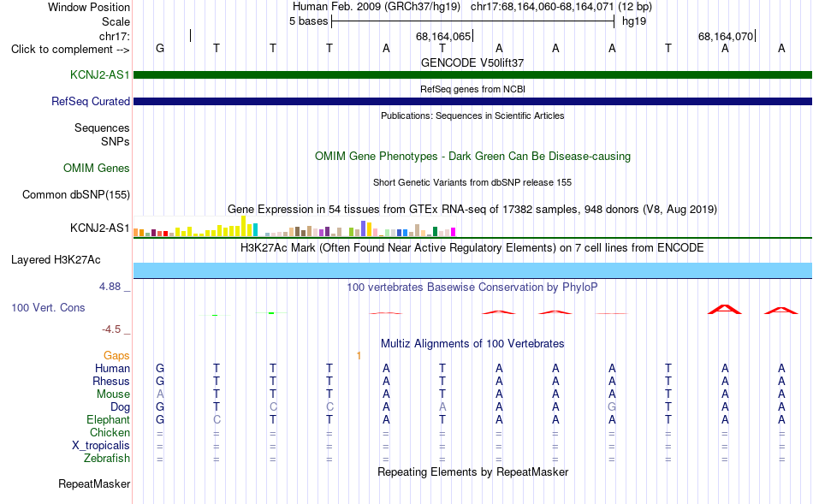Open the H3K27Ac Mark track title
The width and height of the screenshot is (813, 504).
[x=472, y=248]
